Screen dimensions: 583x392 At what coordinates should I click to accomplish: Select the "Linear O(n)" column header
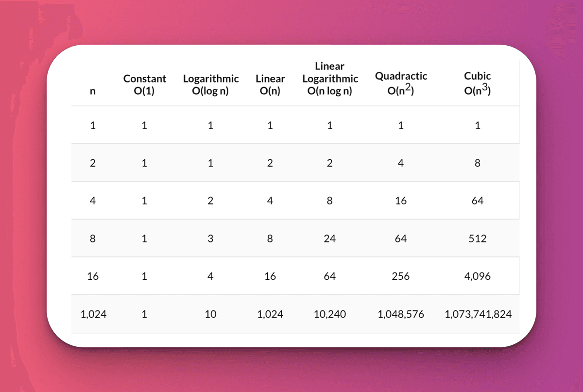tap(270, 85)
